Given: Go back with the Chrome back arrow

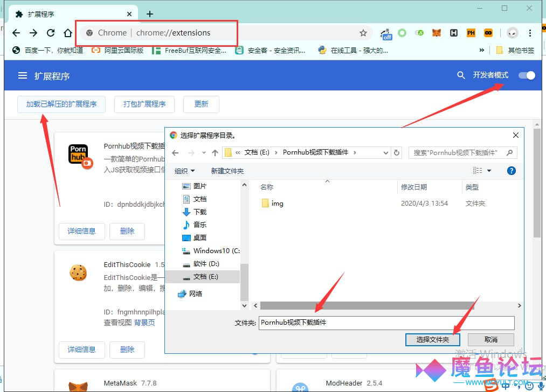Looking at the screenshot, I should tap(16, 33).
